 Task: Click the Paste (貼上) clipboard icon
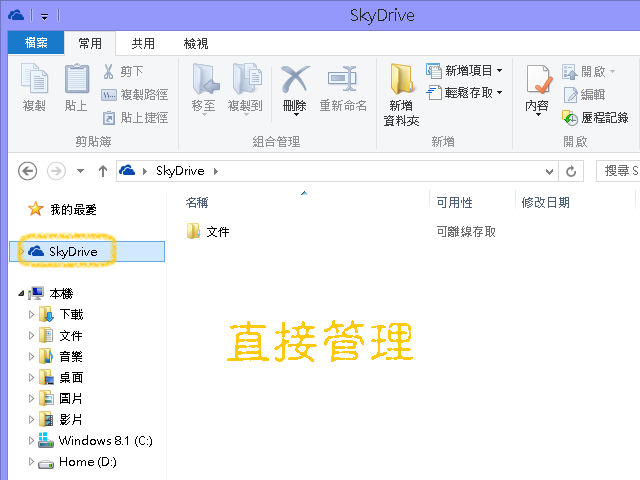(x=76, y=78)
